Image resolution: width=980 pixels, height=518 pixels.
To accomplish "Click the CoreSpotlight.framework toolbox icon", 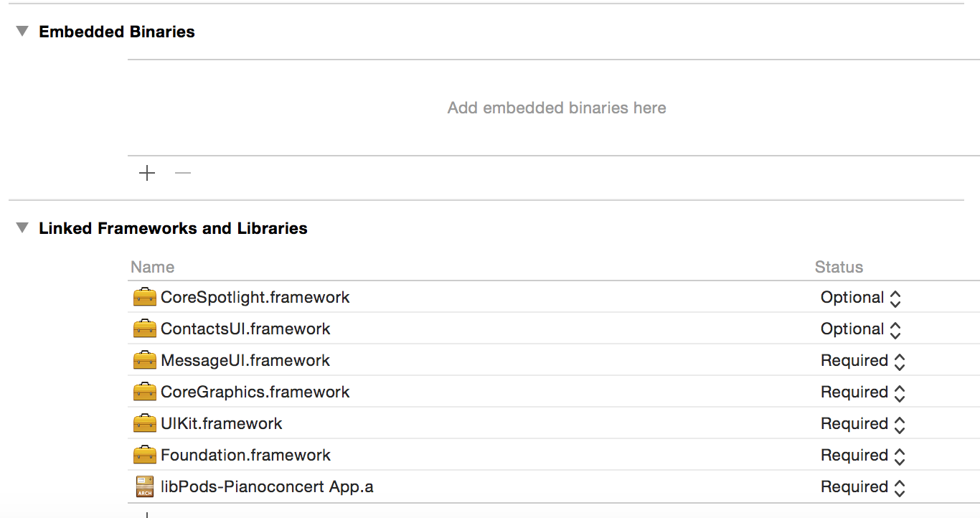I will pos(145,297).
